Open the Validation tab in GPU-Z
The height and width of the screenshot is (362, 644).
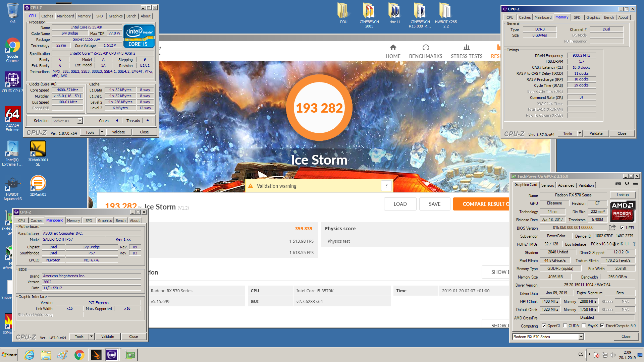tap(586, 185)
